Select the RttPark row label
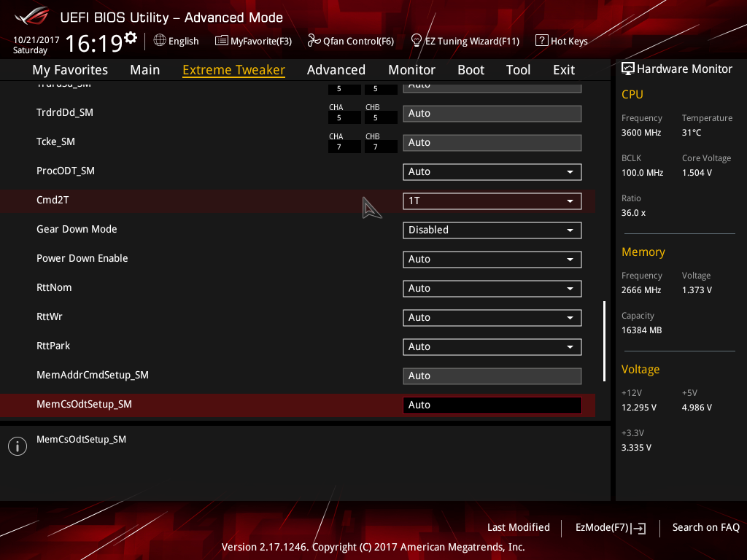This screenshot has height=560, width=747. [53, 346]
